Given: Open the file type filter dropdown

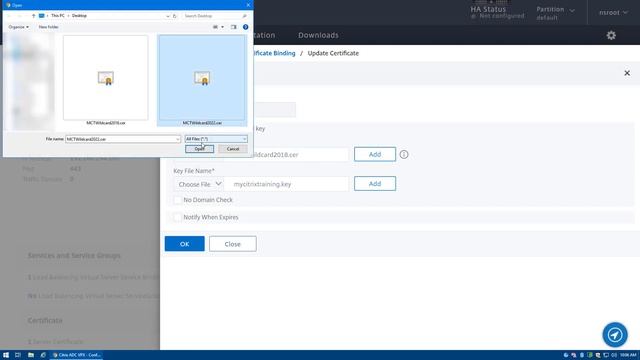Looking at the screenshot, I should [x=216, y=139].
